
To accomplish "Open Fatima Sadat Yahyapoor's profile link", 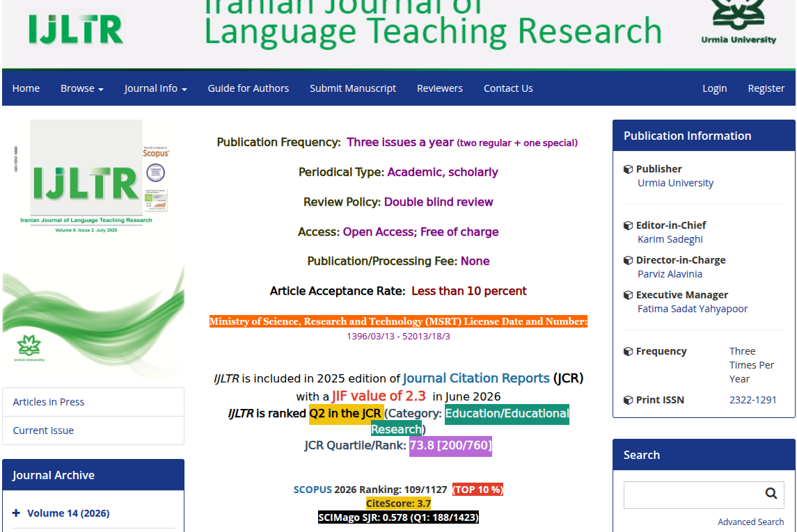I will tap(693, 309).
